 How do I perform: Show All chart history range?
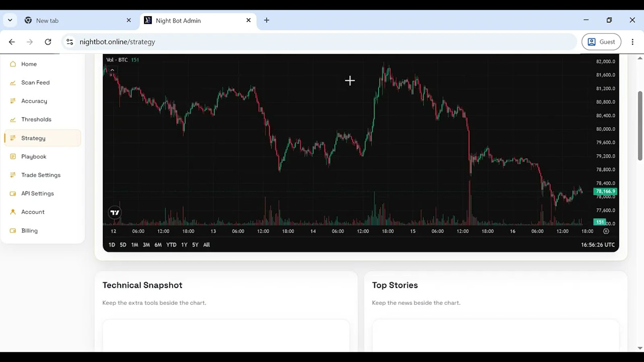click(x=206, y=245)
